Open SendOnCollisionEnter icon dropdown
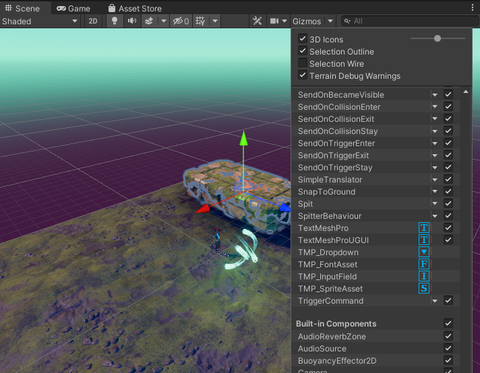Image resolution: width=480 pixels, height=373 pixels. 435,107
